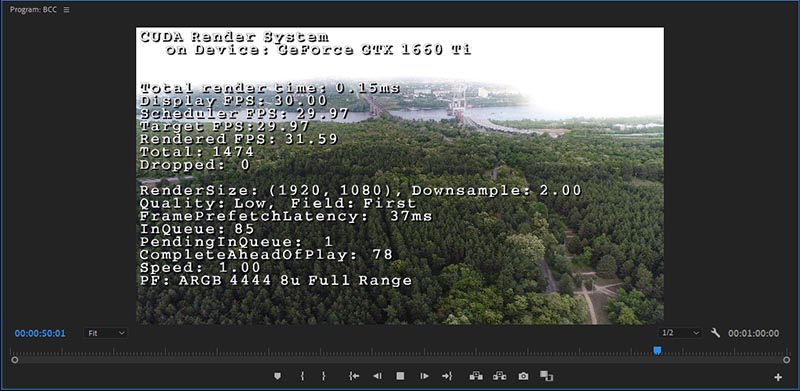Screen dimensions: 800x391
Task: Jump to the Out point
Action: pyautogui.click(x=447, y=376)
